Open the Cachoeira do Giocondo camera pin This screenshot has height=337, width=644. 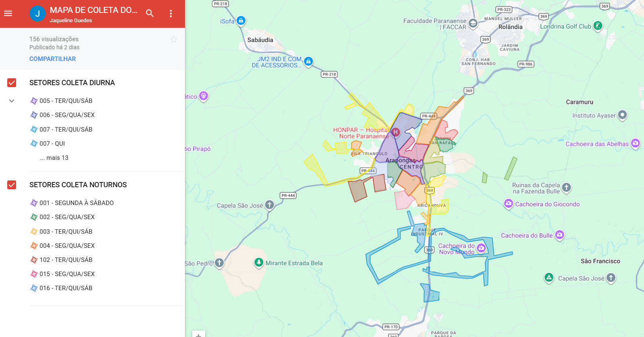pyautogui.click(x=509, y=203)
